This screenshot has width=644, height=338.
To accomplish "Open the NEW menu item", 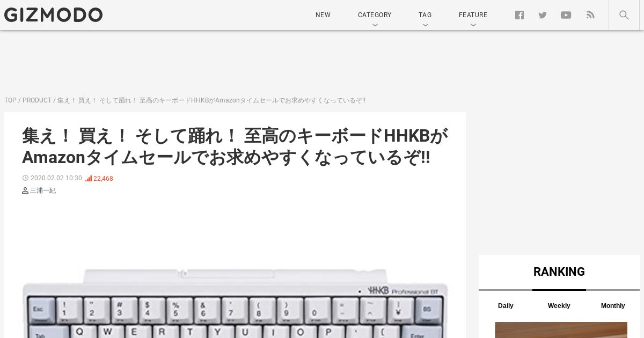I will pyautogui.click(x=323, y=15).
